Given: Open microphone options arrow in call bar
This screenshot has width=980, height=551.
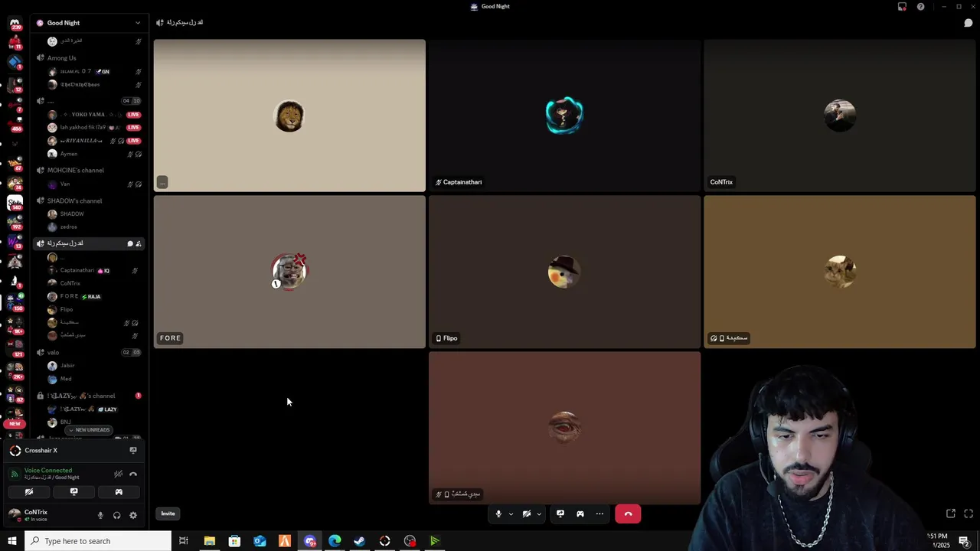Looking at the screenshot, I should tap(511, 514).
